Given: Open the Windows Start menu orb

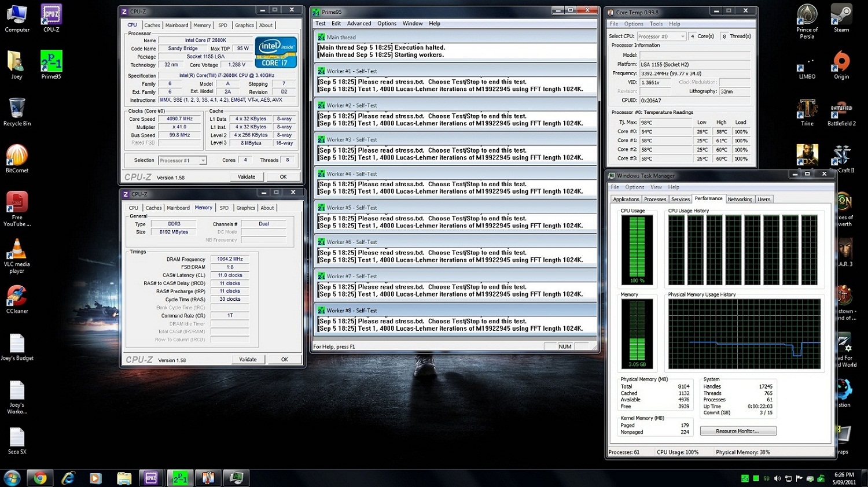Looking at the screenshot, I should tap(12, 478).
